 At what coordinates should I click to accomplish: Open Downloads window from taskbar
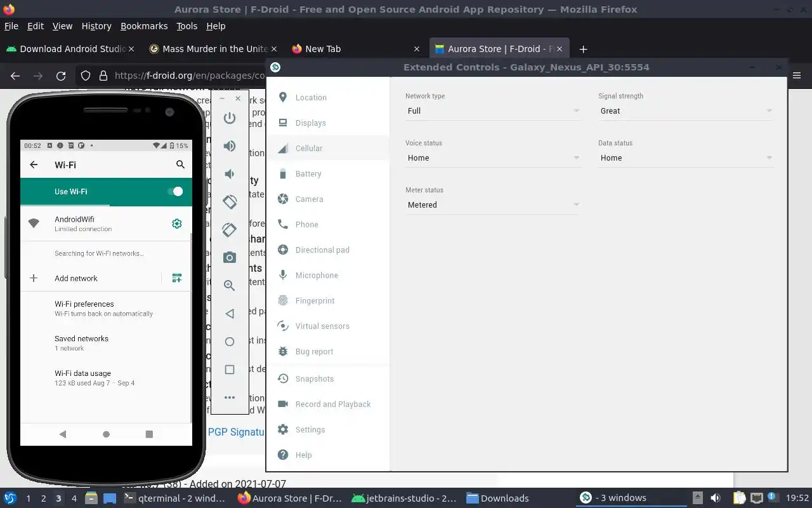click(x=497, y=498)
